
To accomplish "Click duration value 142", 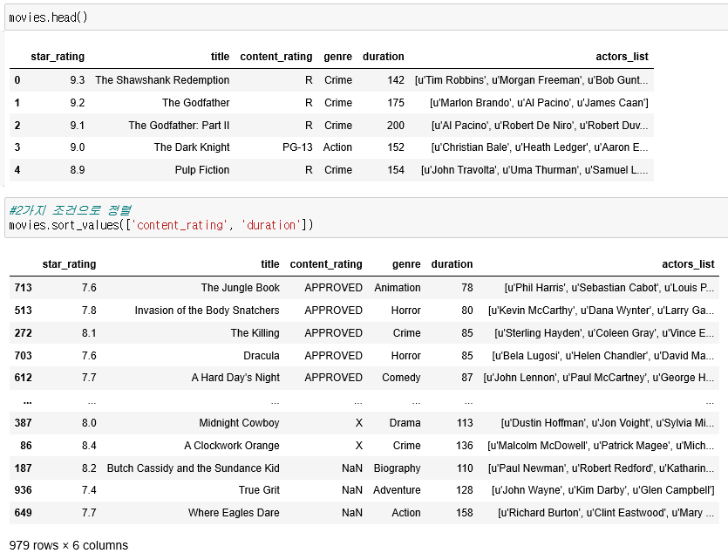I will 396,80.
